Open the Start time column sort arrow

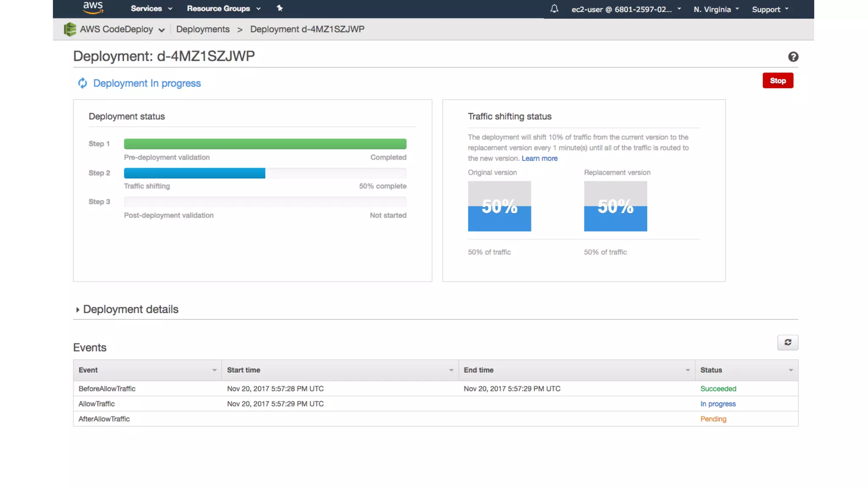pyautogui.click(x=451, y=370)
